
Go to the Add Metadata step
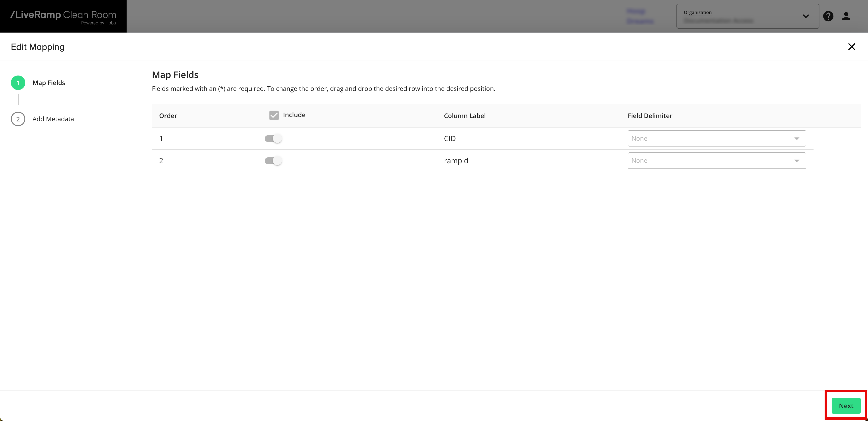click(53, 119)
